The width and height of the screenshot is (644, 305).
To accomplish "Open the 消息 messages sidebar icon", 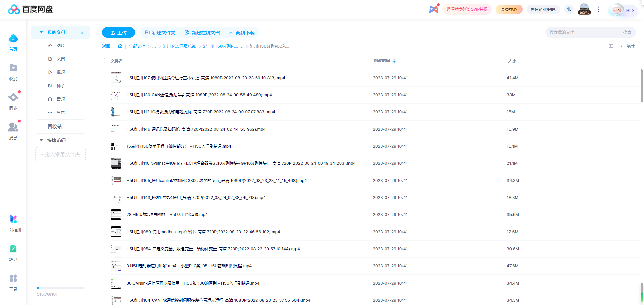I will click(13, 131).
